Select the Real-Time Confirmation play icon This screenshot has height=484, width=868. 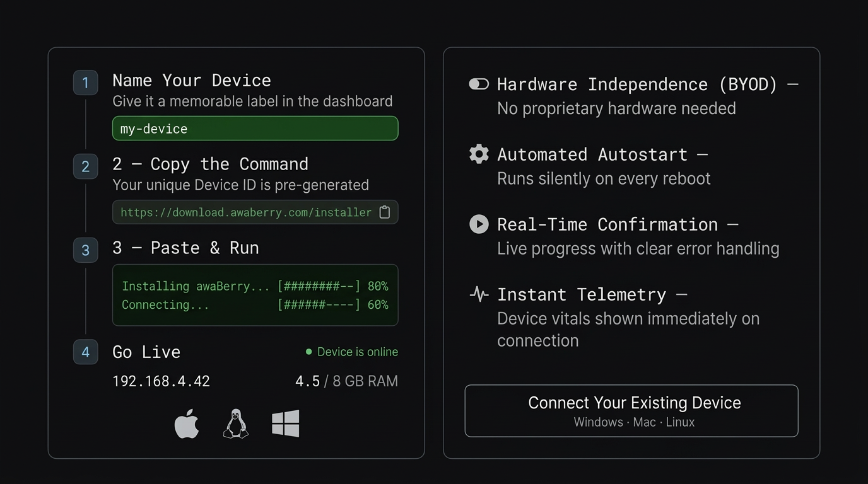click(x=479, y=224)
